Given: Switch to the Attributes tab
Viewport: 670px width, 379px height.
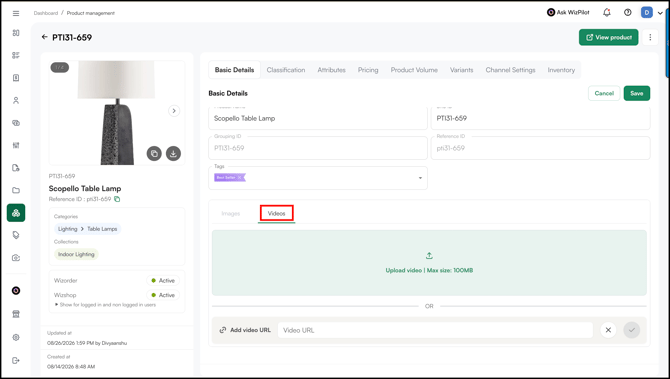Looking at the screenshot, I should (x=331, y=70).
